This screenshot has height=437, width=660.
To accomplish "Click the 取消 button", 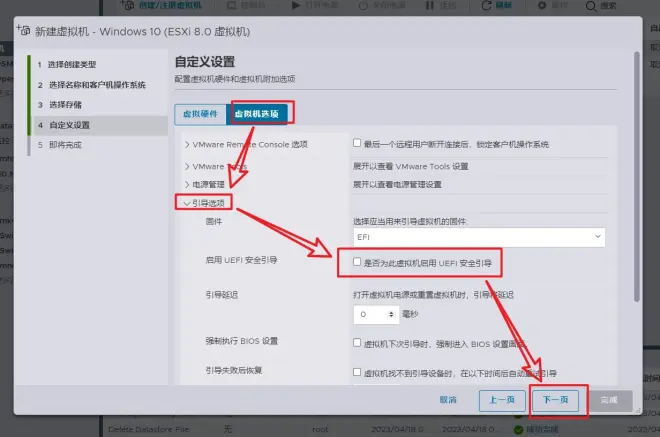I will tap(448, 400).
